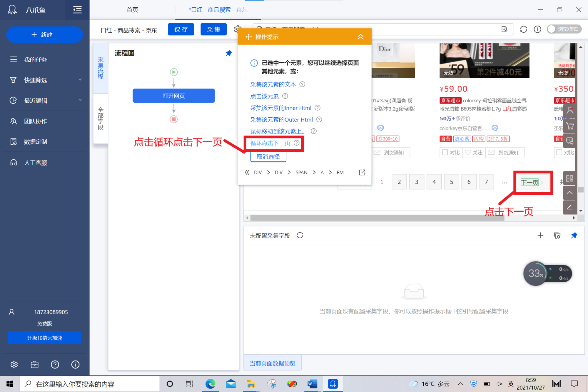
Task: Select EM in the element breadcrumb
Action: click(340, 172)
